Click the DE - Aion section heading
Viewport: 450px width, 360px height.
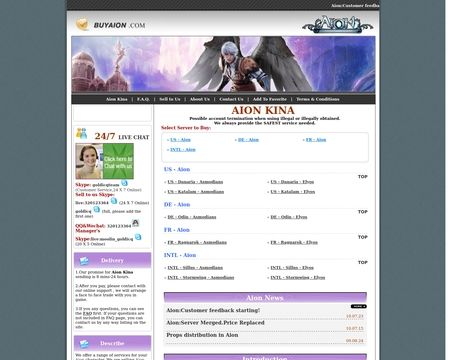177,205
